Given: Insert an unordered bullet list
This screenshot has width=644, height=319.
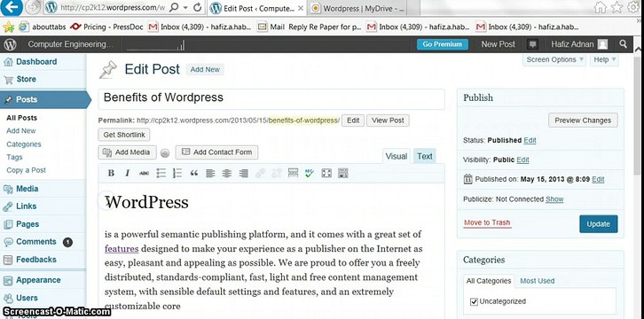Looking at the screenshot, I should tap(161, 174).
